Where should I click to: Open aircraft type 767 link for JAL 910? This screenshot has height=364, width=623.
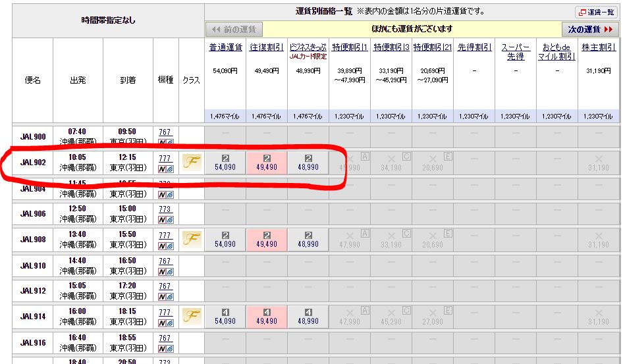click(165, 261)
